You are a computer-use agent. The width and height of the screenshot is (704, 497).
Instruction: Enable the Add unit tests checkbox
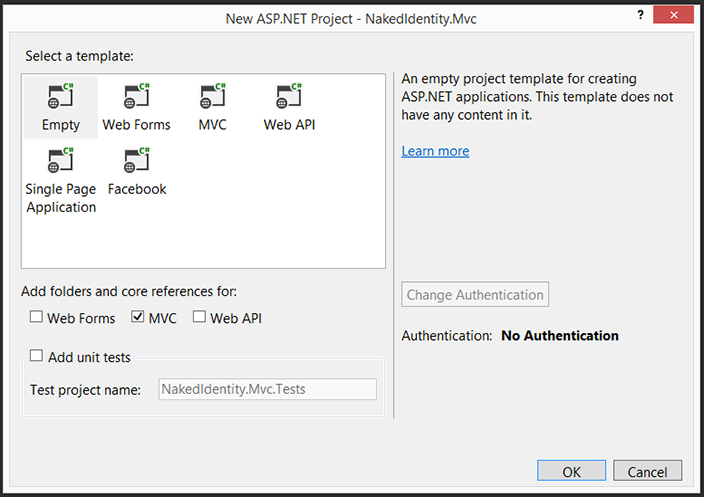[x=37, y=356]
